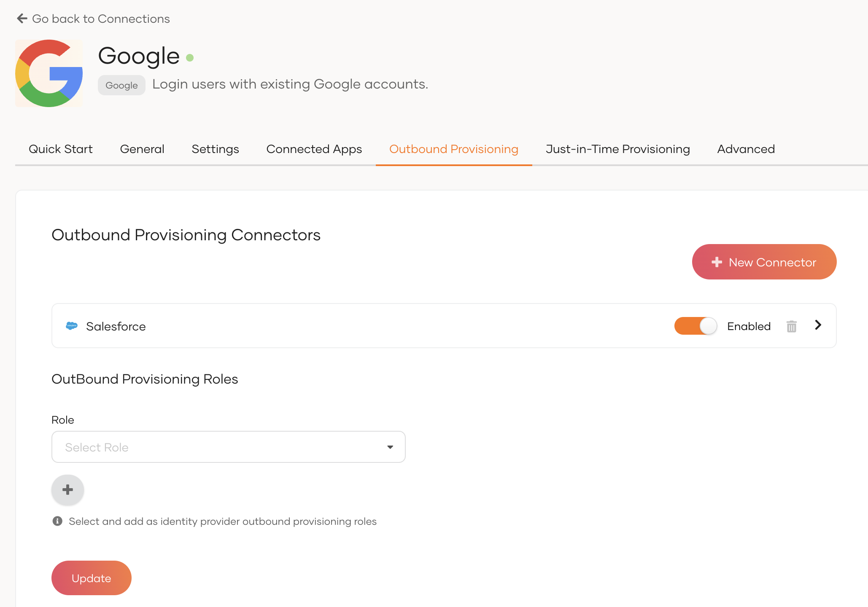Click the Enabled status label
The height and width of the screenshot is (607, 868).
[x=749, y=327]
